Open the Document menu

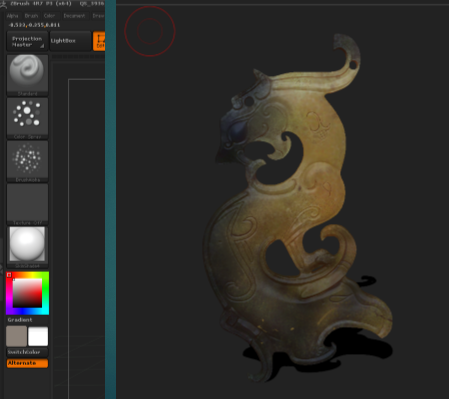[74, 16]
